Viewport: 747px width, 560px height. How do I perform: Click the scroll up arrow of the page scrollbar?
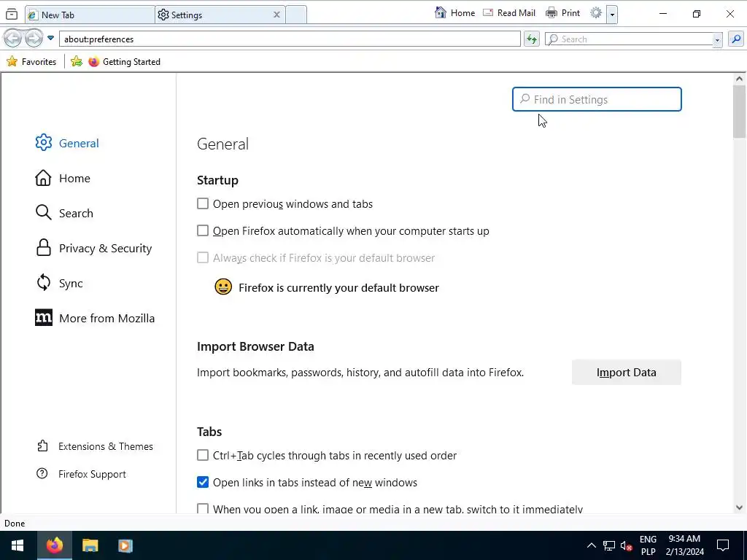point(739,79)
